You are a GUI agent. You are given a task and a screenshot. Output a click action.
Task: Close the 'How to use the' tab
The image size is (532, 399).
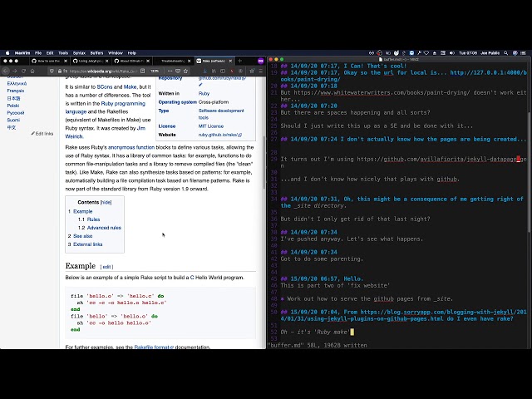pyautogui.click(x=66, y=61)
